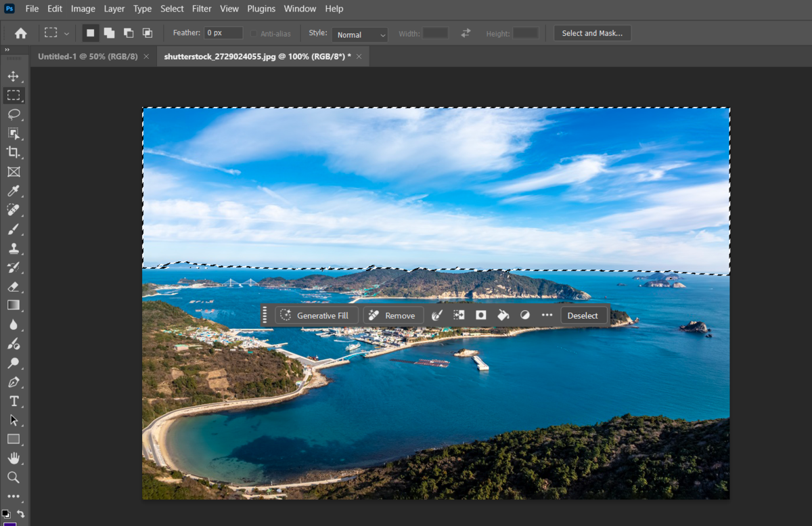Select the Dodge tool
812x526 pixels.
click(14, 364)
